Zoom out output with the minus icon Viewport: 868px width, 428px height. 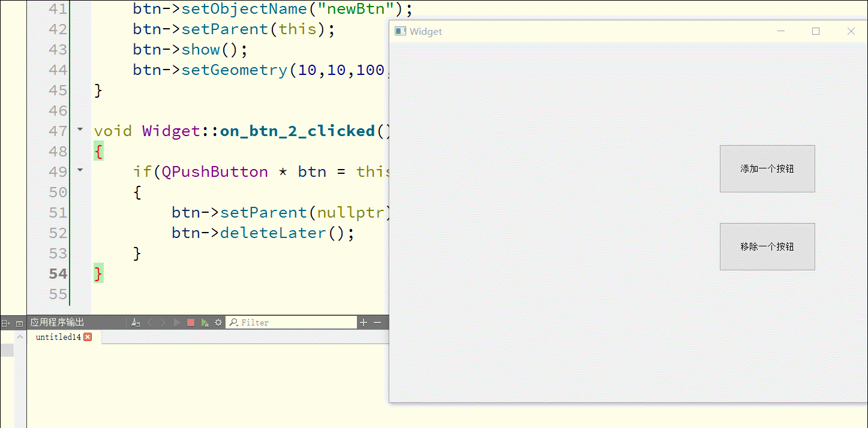377,322
